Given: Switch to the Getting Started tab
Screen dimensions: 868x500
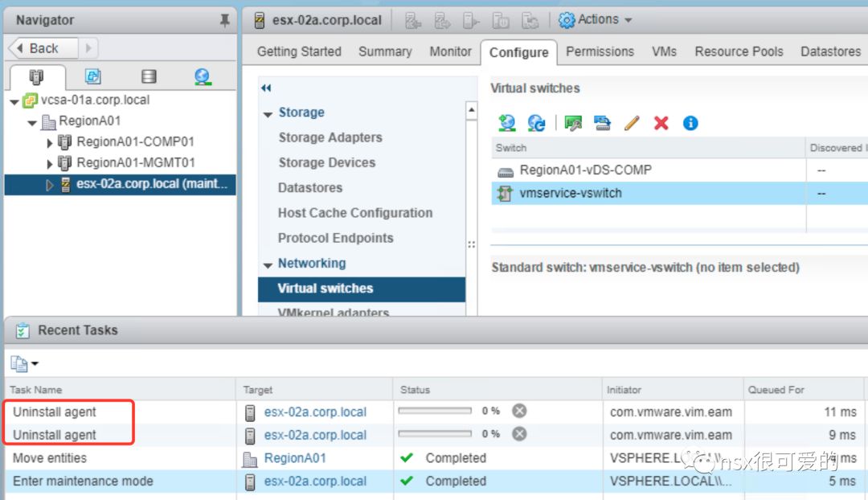Looking at the screenshot, I should tap(299, 51).
